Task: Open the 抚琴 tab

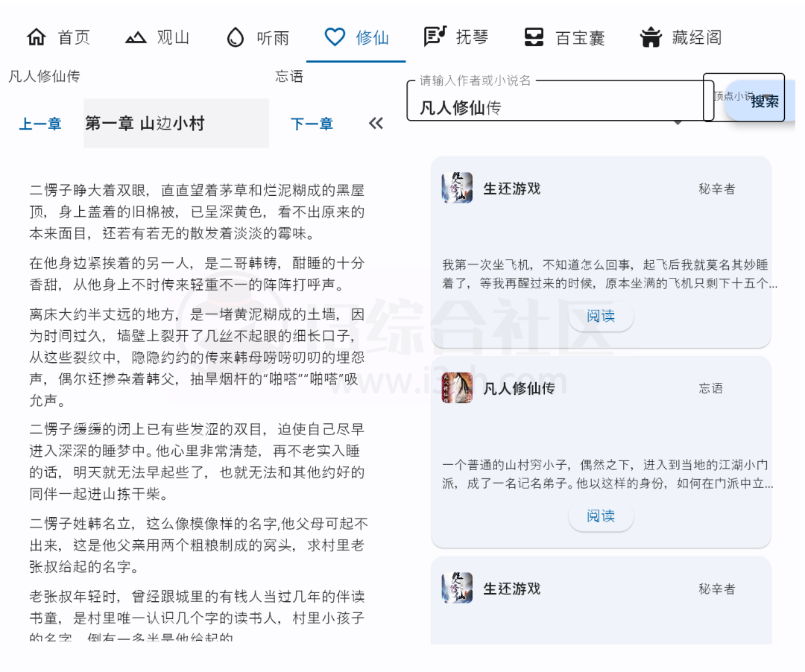Action: [x=456, y=37]
